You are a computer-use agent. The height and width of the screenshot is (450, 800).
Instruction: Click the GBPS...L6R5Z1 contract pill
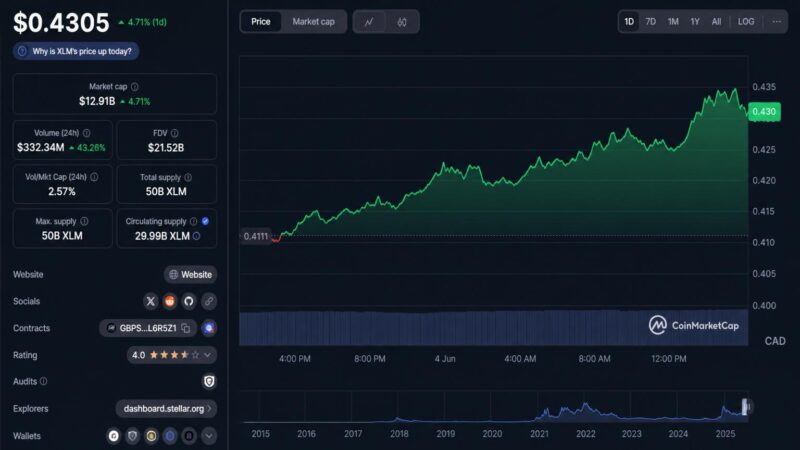click(148, 328)
